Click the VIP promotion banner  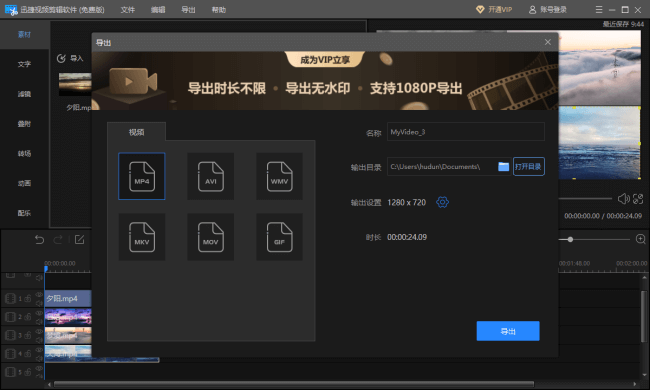coord(325,81)
